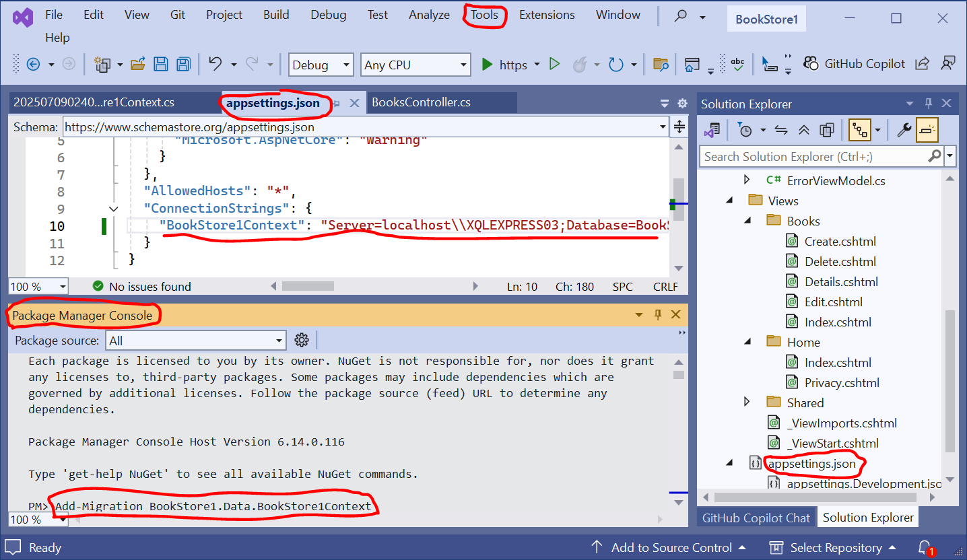Open the Build menu

(x=276, y=15)
